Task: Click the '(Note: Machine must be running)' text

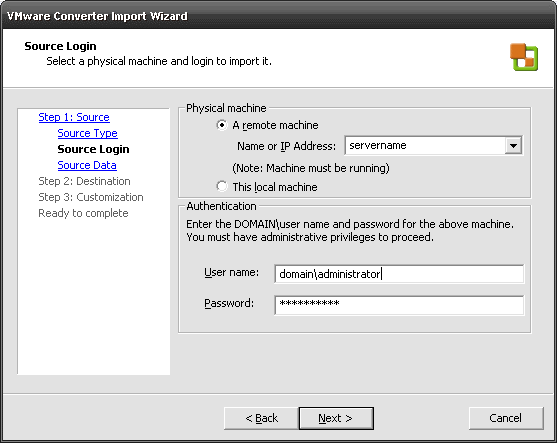Action: pos(311,168)
